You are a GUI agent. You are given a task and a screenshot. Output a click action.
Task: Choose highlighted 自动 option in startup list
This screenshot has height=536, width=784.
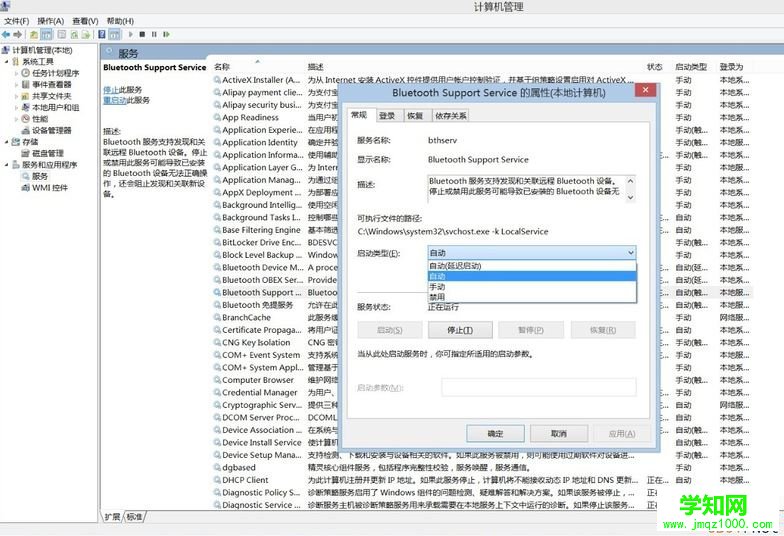pyautogui.click(x=532, y=276)
